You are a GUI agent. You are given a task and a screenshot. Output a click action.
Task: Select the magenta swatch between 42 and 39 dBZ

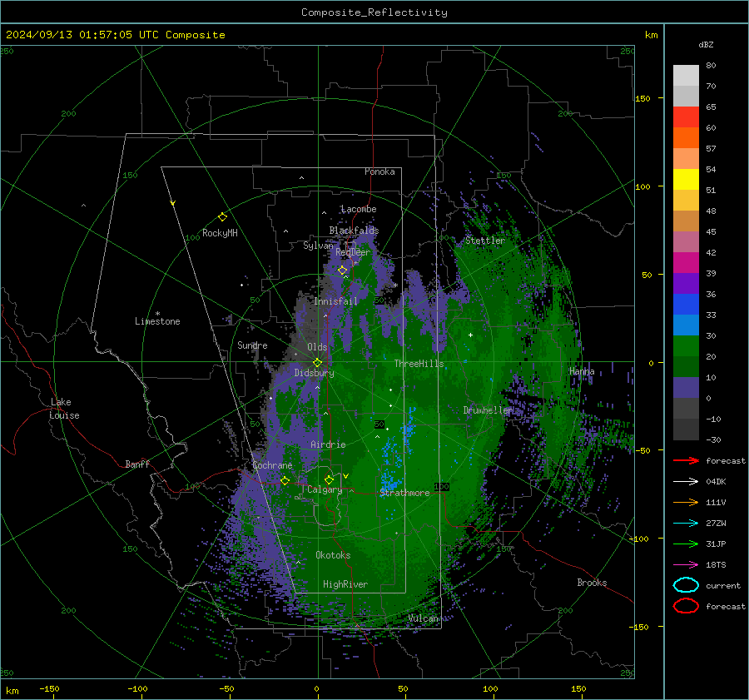click(686, 263)
